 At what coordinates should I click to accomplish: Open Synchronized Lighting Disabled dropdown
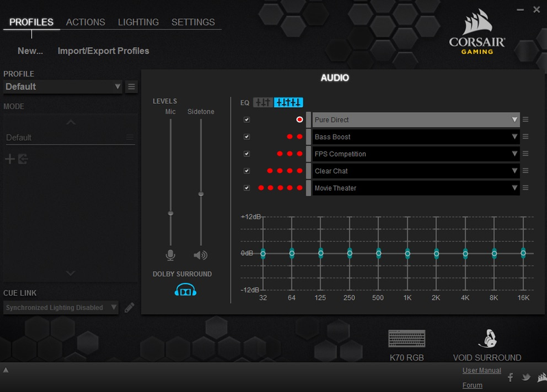click(x=61, y=308)
